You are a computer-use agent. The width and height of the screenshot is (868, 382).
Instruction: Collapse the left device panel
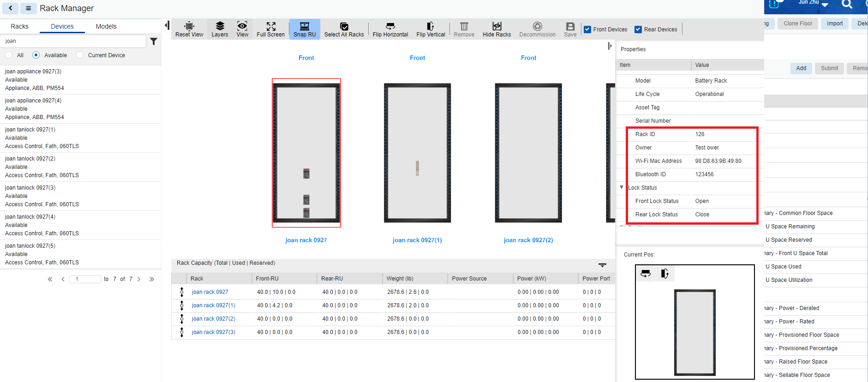(167, 25)
